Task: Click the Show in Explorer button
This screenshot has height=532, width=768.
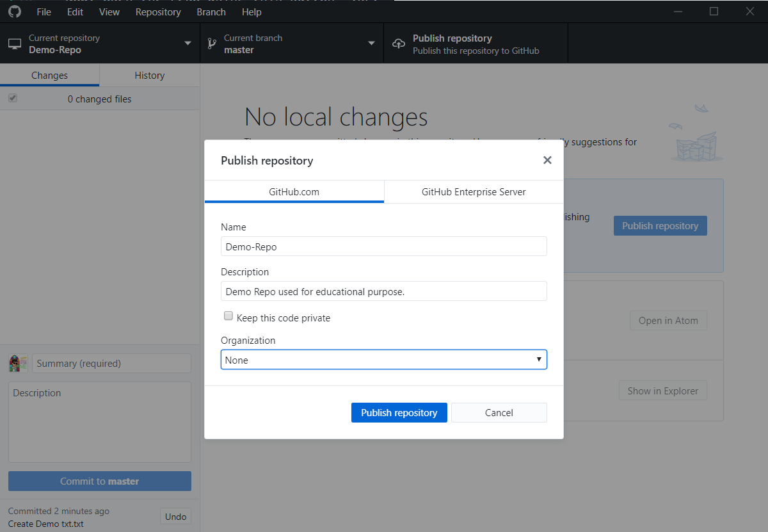Action: (x=662, y=391)
